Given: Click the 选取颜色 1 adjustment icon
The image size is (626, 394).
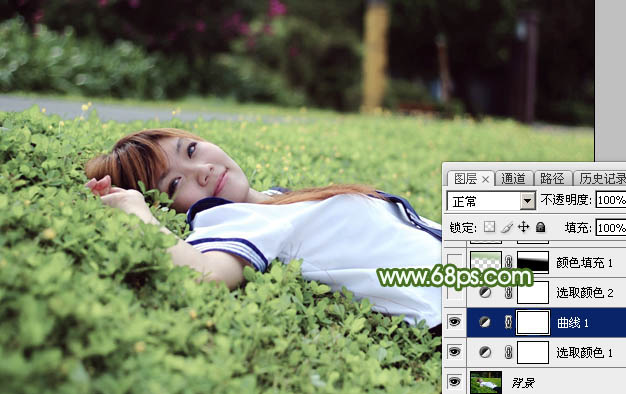Looking at the screenshot, I should 485,352.
